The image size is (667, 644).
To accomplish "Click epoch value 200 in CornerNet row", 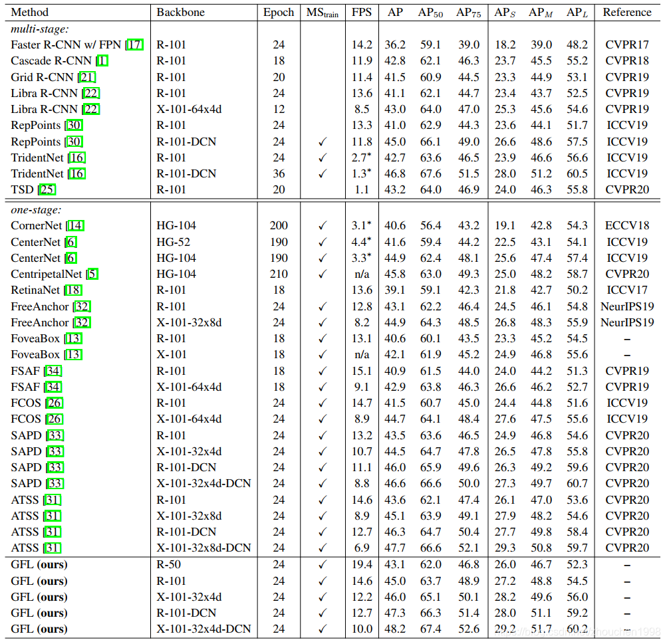I will 279,225.
